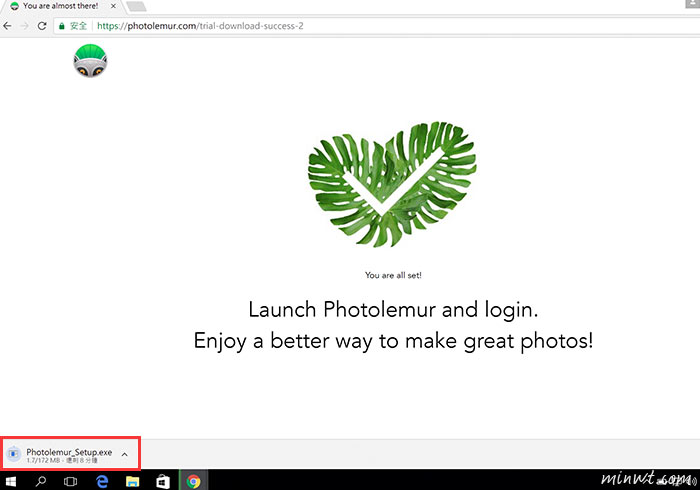The image size is (700, 490).
Task: Open File Explorer from taskbar
Action: point(133,481)
